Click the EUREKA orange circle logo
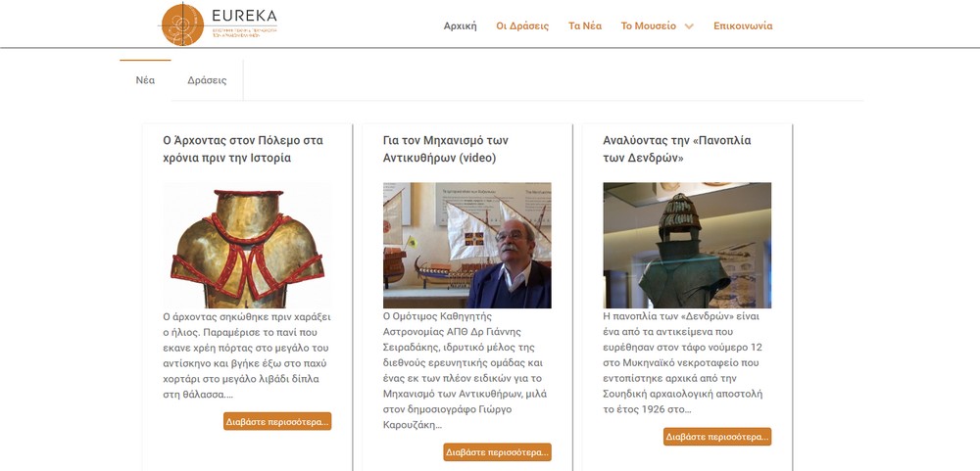The height and width of the screenshot is (471, 980). (x=182, y=24)
